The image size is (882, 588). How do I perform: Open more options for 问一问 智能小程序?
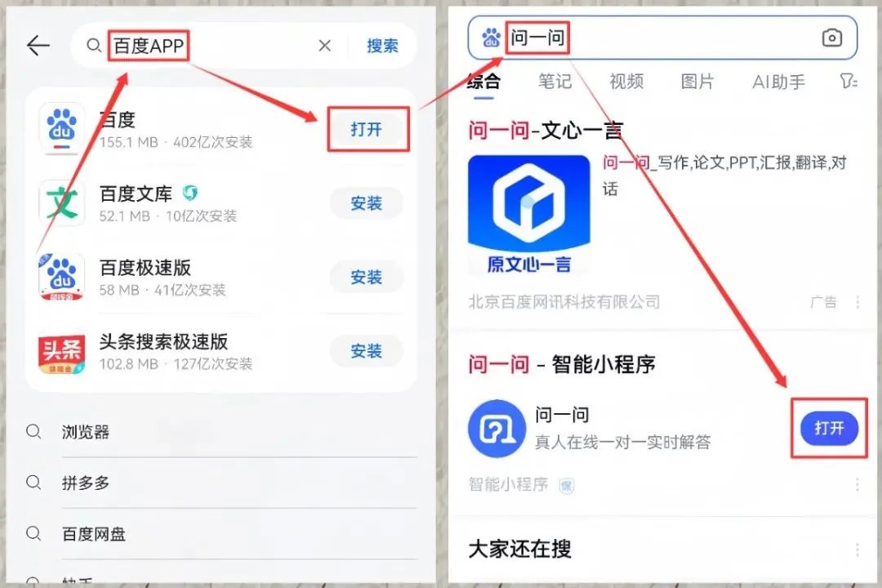coord(857,484)
